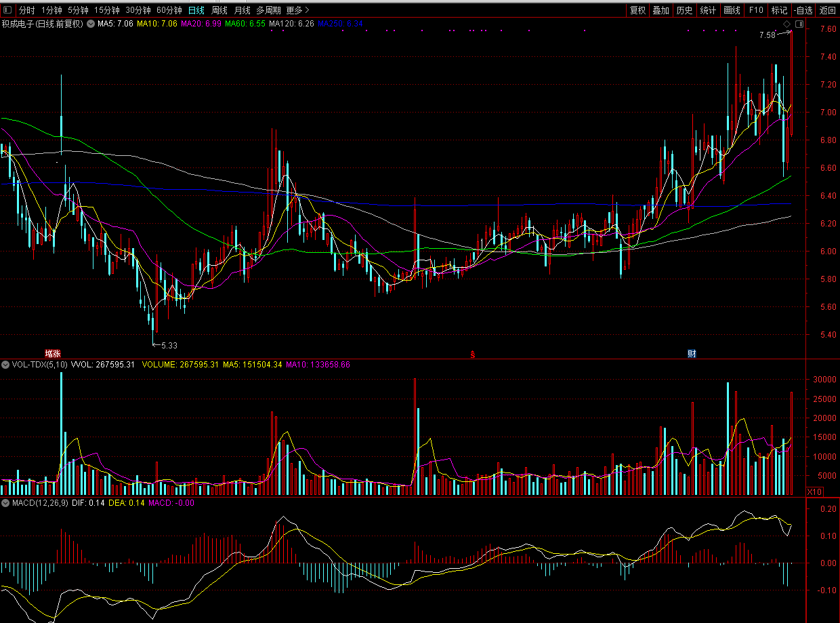Screen dimensions: 840x623
Task: Click the 叠加 overlay button
Action: [x=660, y=10]
